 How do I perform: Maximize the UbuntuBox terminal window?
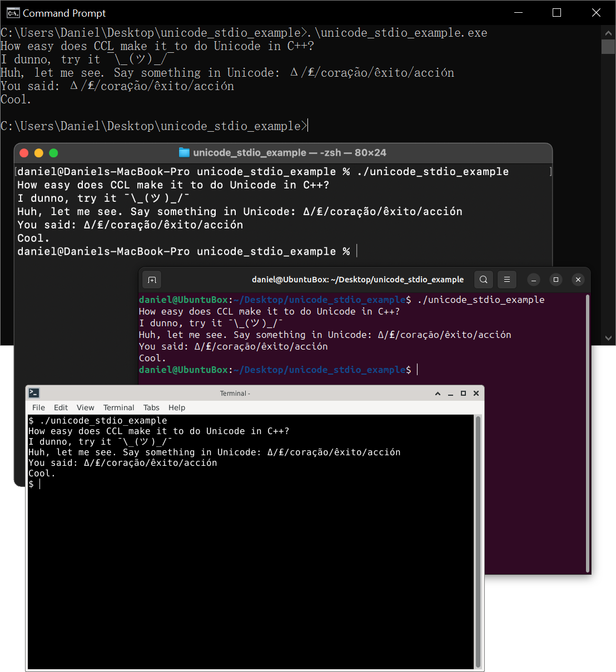point(556,280)
